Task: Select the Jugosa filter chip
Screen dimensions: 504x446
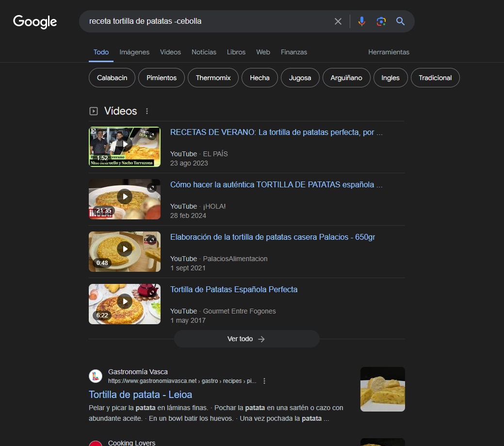Action: tap(300, 78)
